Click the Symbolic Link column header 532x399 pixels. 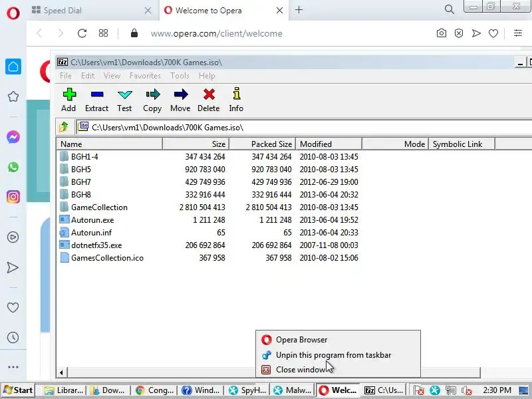tap(462, 144)
